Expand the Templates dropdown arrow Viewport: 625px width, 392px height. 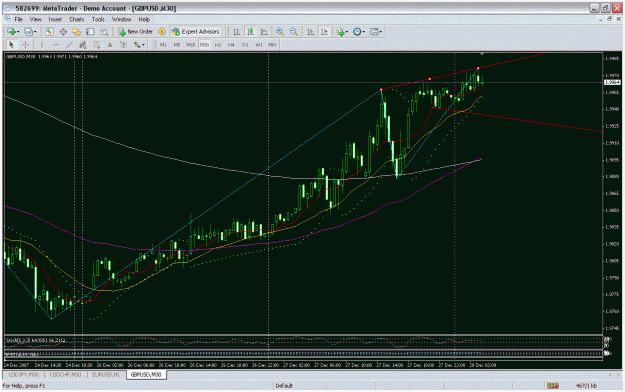click(x=381, y=32)
